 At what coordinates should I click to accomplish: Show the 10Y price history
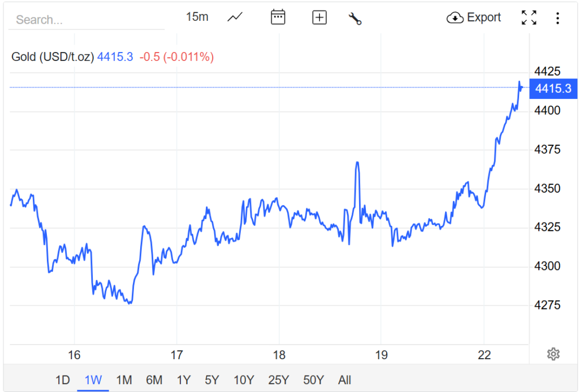tap(243, 380)
